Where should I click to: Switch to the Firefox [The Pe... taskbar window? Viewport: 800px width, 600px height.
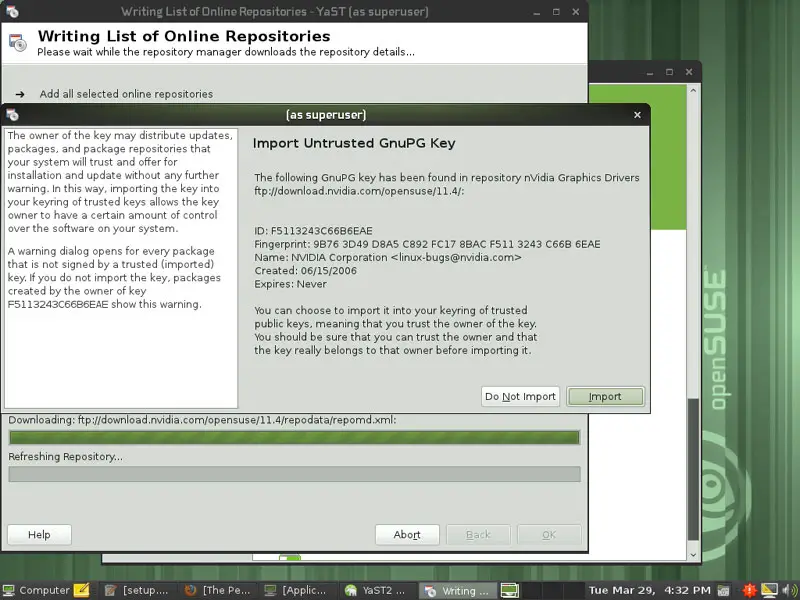tap(218, 590)
